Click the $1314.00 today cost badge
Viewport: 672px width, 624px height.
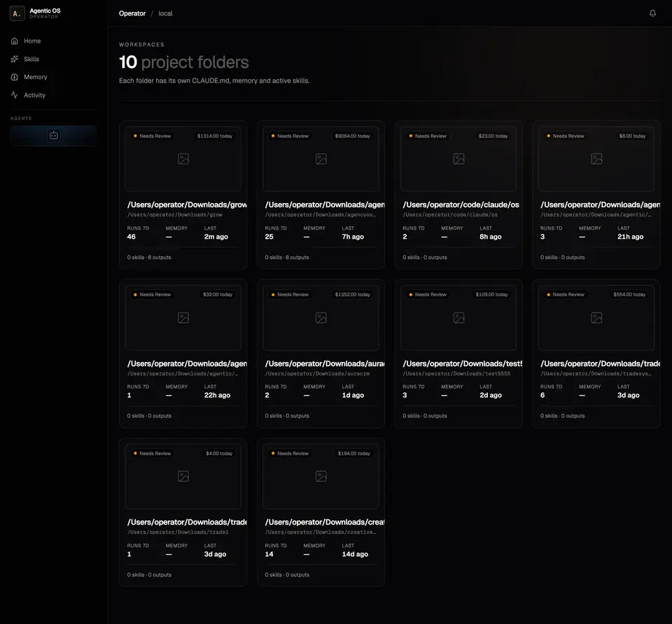[215, 136]
